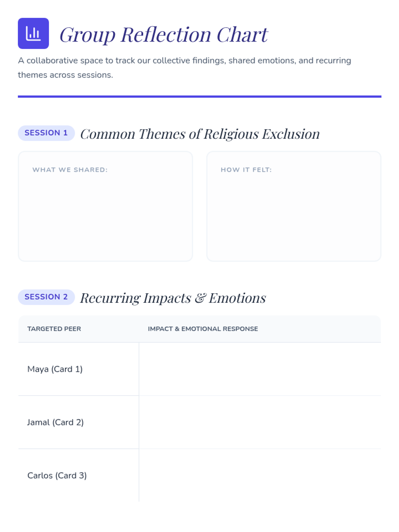Click the What We Shared label
Screen dimensions: 399x532
(70, 170)
